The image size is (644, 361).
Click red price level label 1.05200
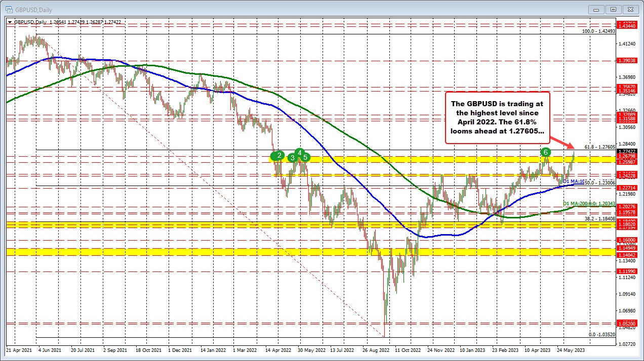(x=626, y=324)
